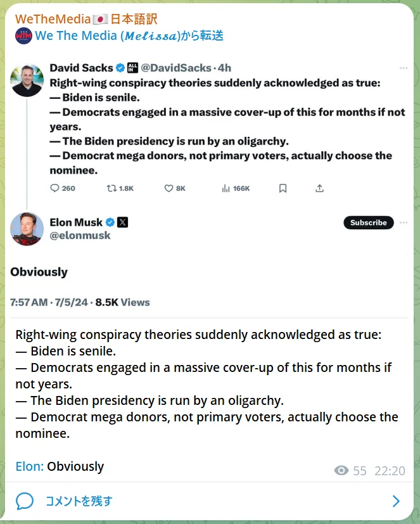This screenshot has height=524, width=420.
Task: Open WeTheMedia 日本語訳 channel name
Action: (x=86, y=19)
